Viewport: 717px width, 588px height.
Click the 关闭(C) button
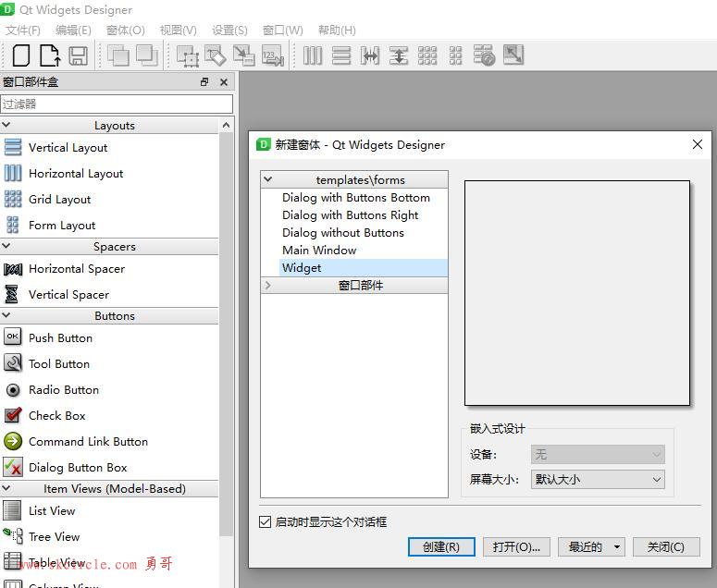666,547
